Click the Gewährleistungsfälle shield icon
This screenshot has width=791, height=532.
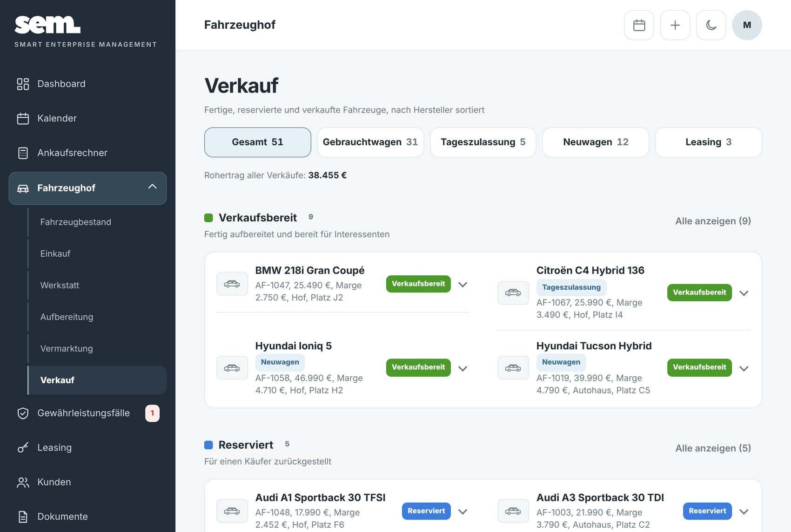coord(23,413)
